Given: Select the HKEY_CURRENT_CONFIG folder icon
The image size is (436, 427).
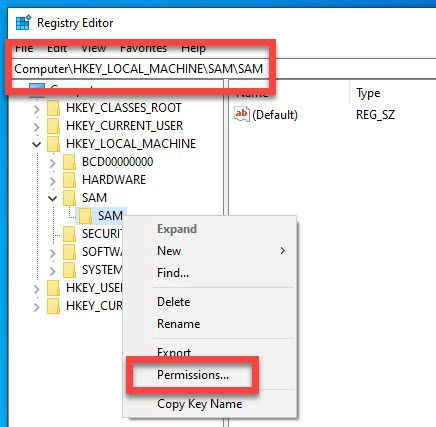Looking at the screenshot, I should pyautogui.click(x=53, y=306).
